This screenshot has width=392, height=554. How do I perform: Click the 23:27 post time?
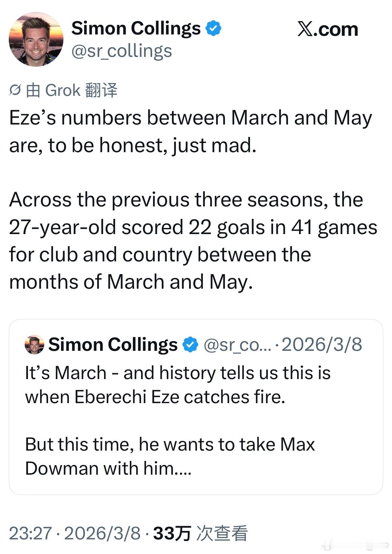(x=30, y=534)
